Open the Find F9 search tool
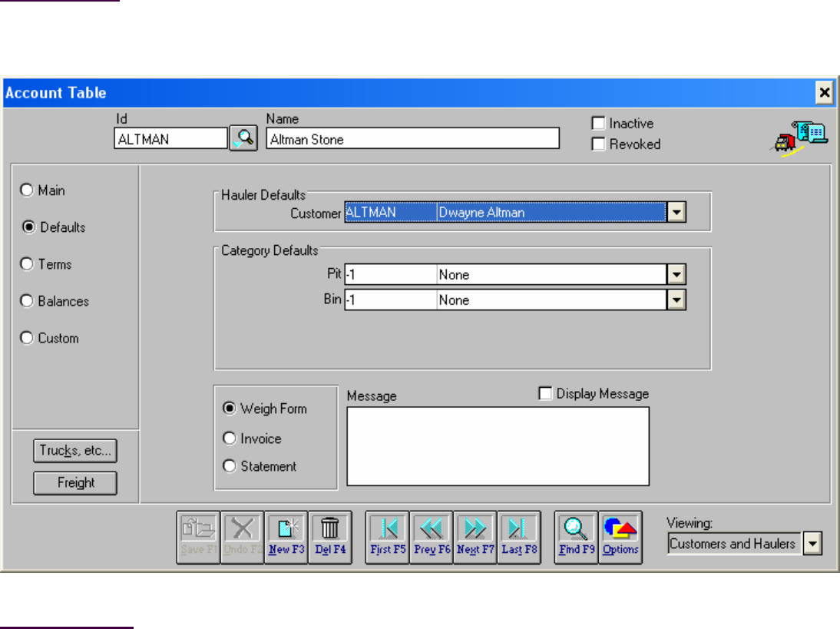840x629 pixels. [576, 537]
